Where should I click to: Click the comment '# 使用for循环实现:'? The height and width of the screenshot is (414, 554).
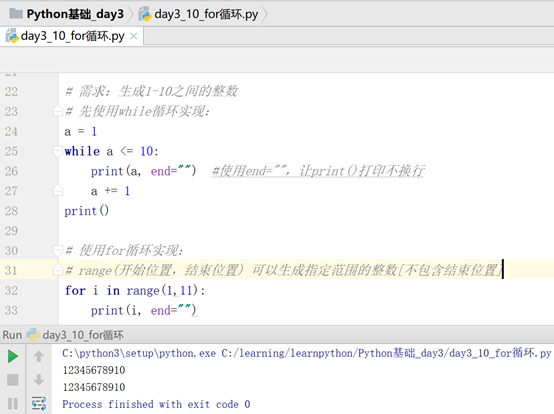(124, 250)
